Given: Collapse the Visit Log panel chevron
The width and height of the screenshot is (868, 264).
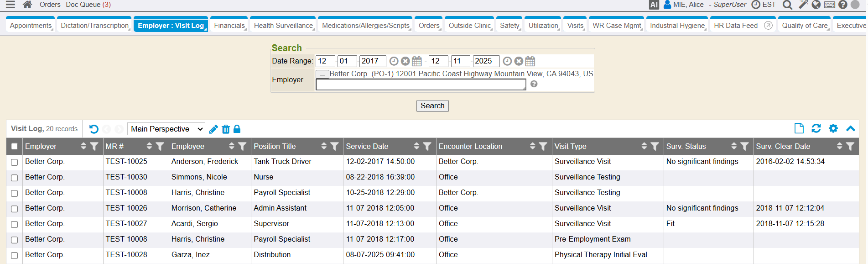Looking at the screenshot, I should [850, 128].
